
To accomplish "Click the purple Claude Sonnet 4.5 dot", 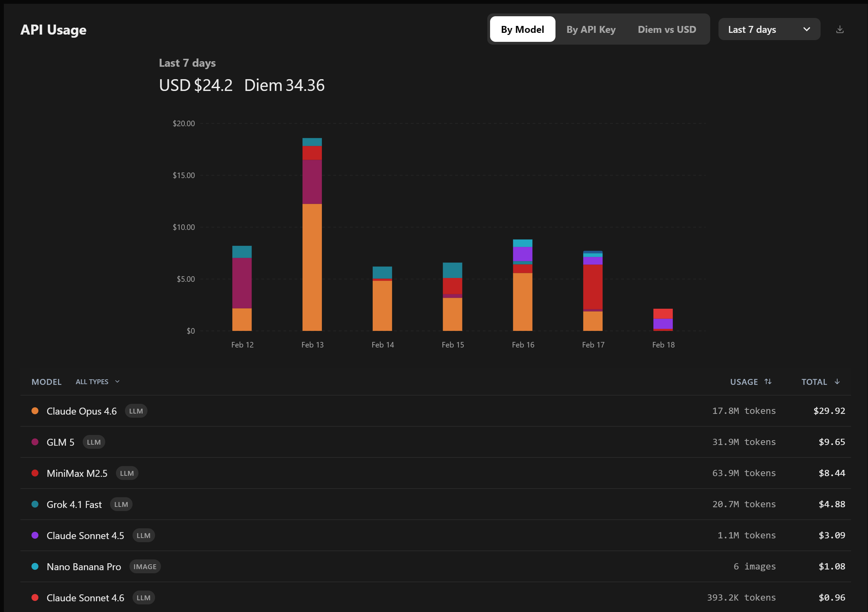I will coord(35,535).
